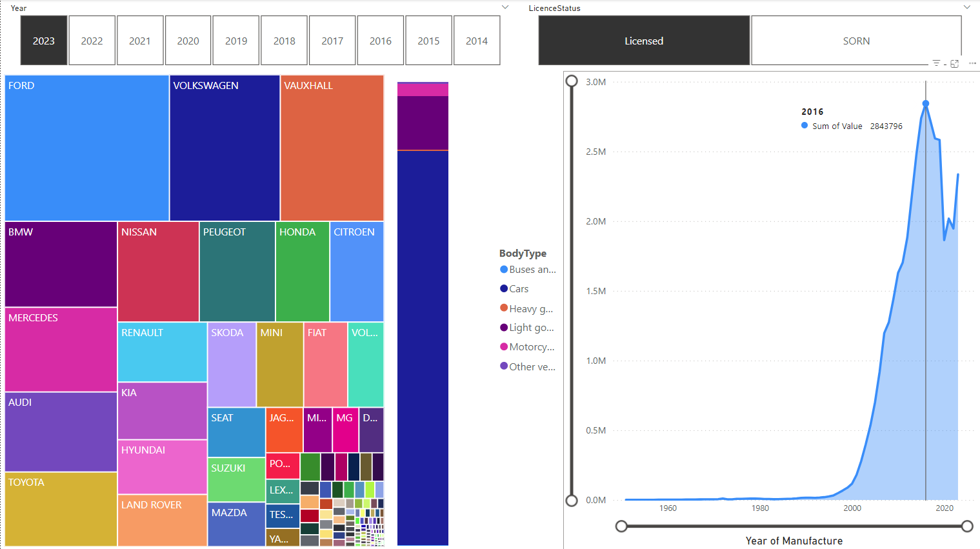Click the large navy Cars stacked bar segment

[x=423, y=348]
